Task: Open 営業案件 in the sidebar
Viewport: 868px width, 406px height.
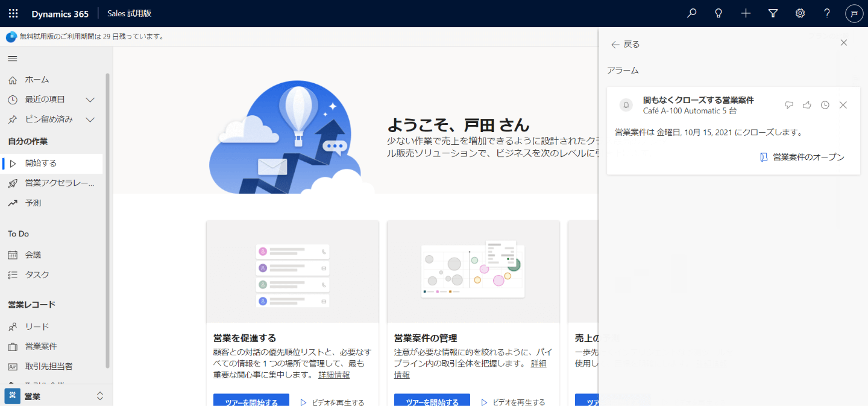Action: tap(52, 347)
